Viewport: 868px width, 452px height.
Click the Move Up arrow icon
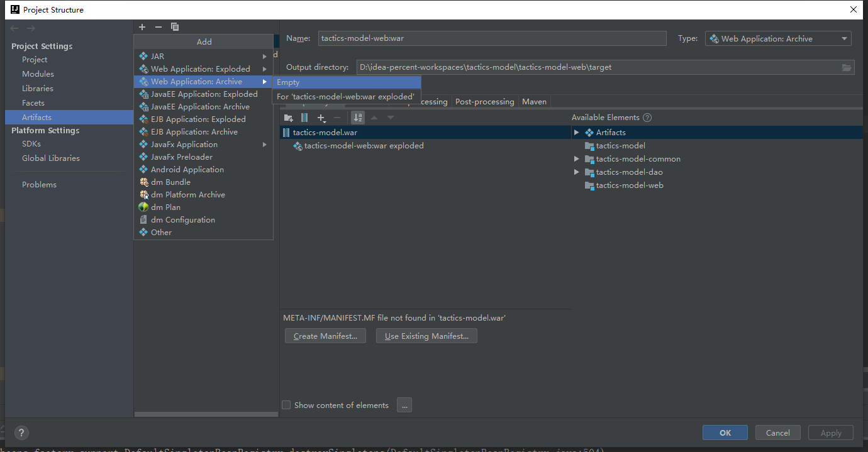tap(374, 118)
